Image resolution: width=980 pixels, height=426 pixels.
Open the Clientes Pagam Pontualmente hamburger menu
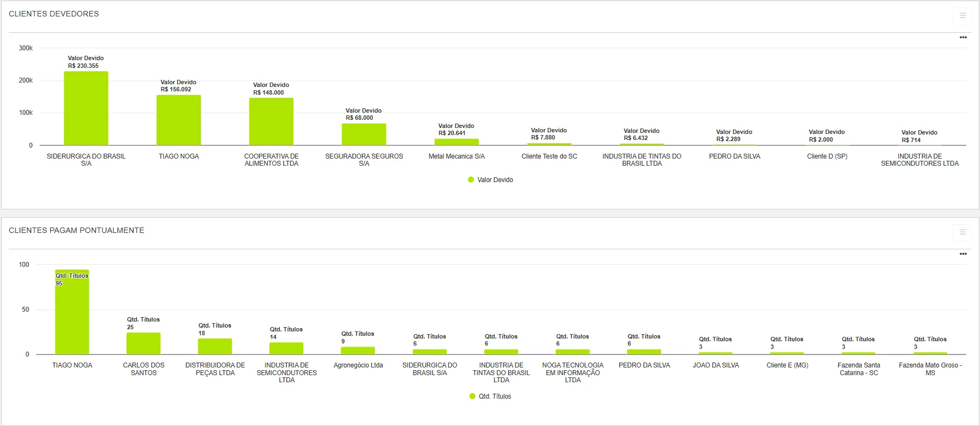pyautogui.click(x=962, y=232)
